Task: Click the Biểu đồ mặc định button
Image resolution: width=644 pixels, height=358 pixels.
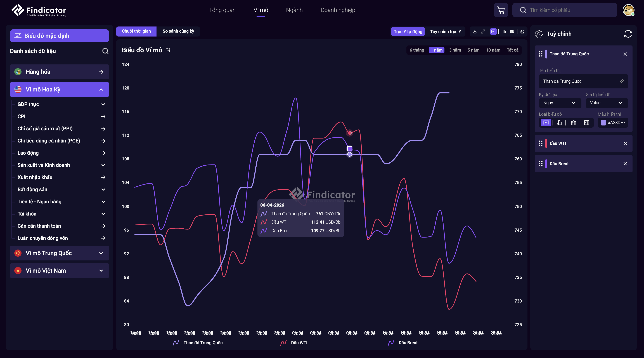Action: pos(60,36)
